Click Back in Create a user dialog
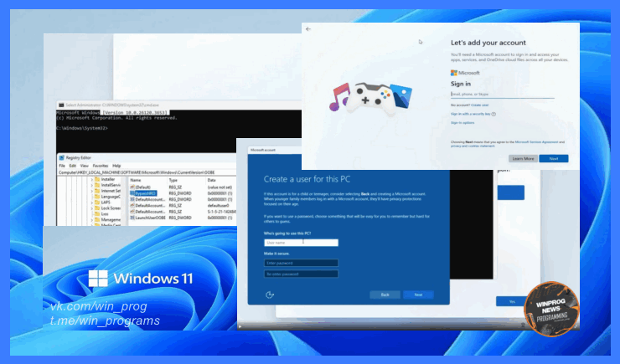 click(x=385, y=295)
